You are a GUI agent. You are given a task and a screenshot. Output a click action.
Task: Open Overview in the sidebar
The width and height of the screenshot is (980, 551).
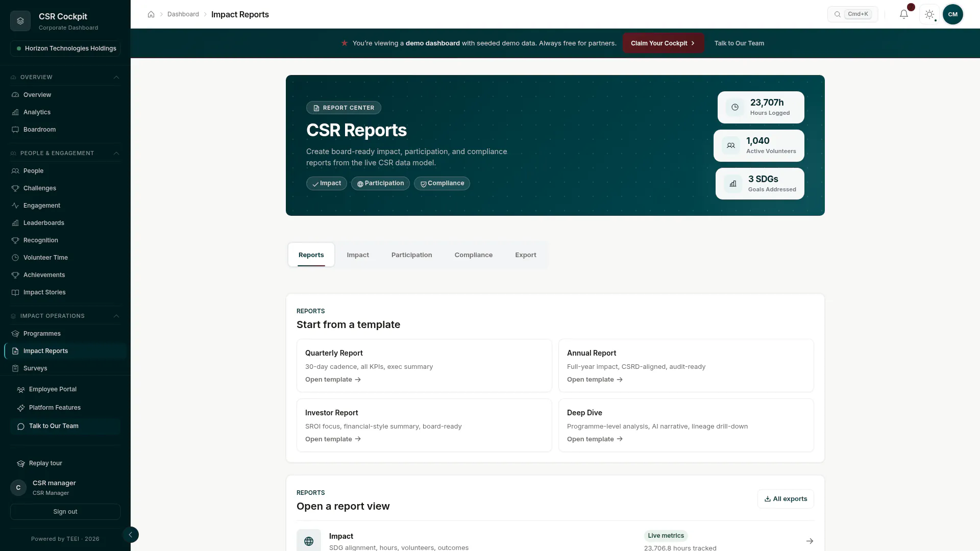click(65, 95)
